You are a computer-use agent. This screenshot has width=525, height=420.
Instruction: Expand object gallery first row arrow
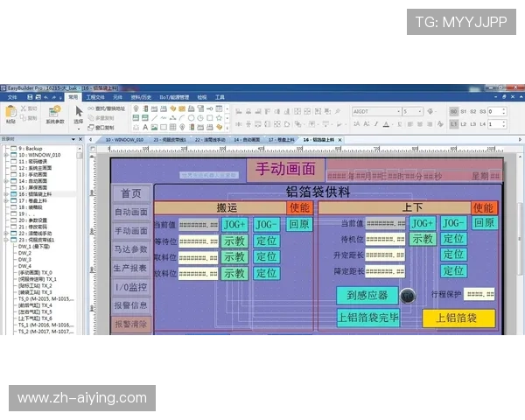pos(227,108)
